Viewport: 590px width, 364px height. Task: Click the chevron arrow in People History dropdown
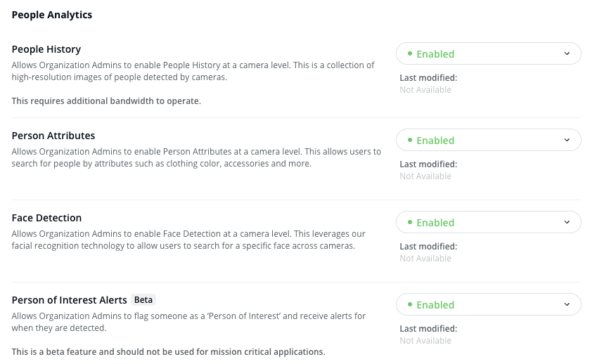(567, 54)
